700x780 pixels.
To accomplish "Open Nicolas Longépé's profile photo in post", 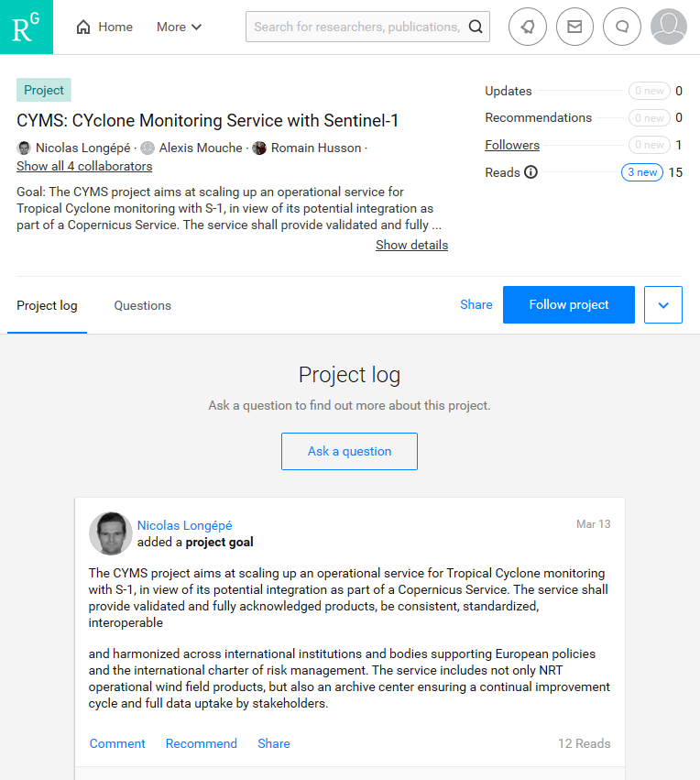I will [111, 533].
